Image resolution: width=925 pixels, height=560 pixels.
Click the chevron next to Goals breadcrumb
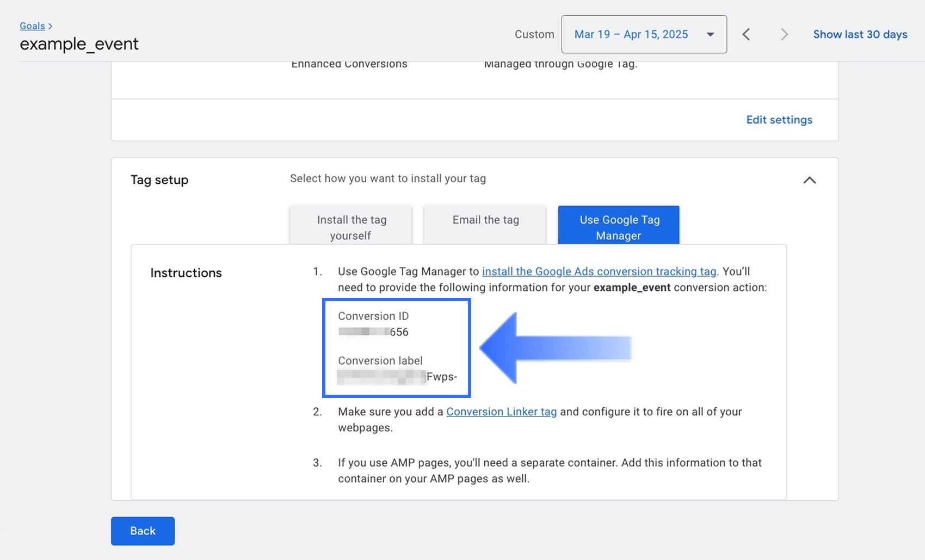point(51,26)
